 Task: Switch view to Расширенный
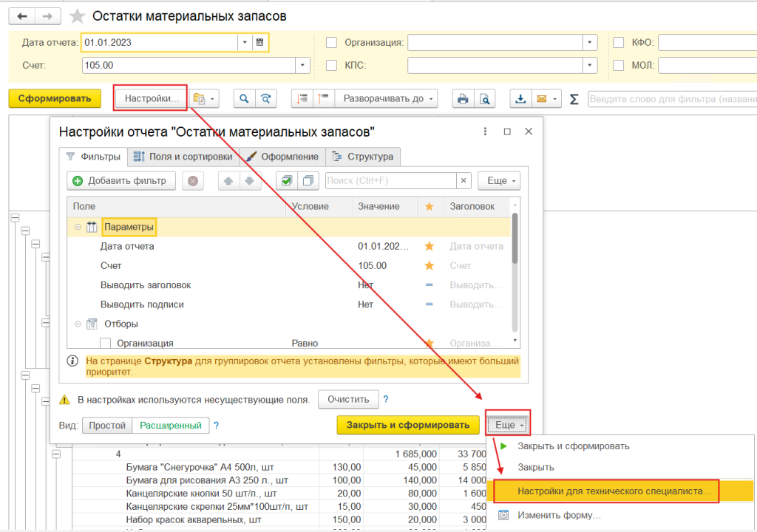171,426
